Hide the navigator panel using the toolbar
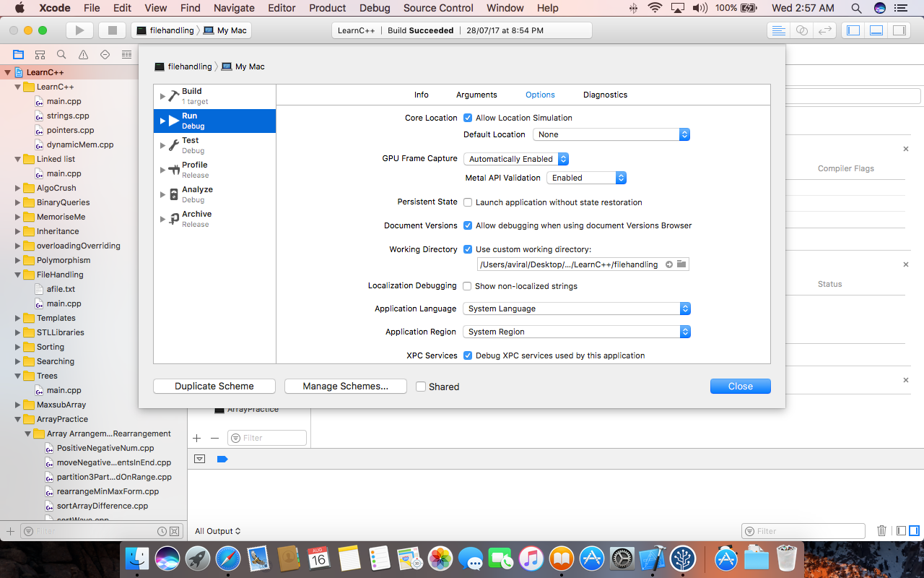Screen dimensions: 924x578 pyautogui.click(x=854, y=30)
